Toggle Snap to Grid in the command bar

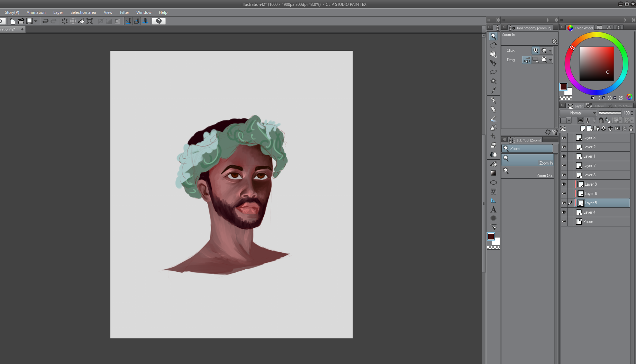coord(145,21)
